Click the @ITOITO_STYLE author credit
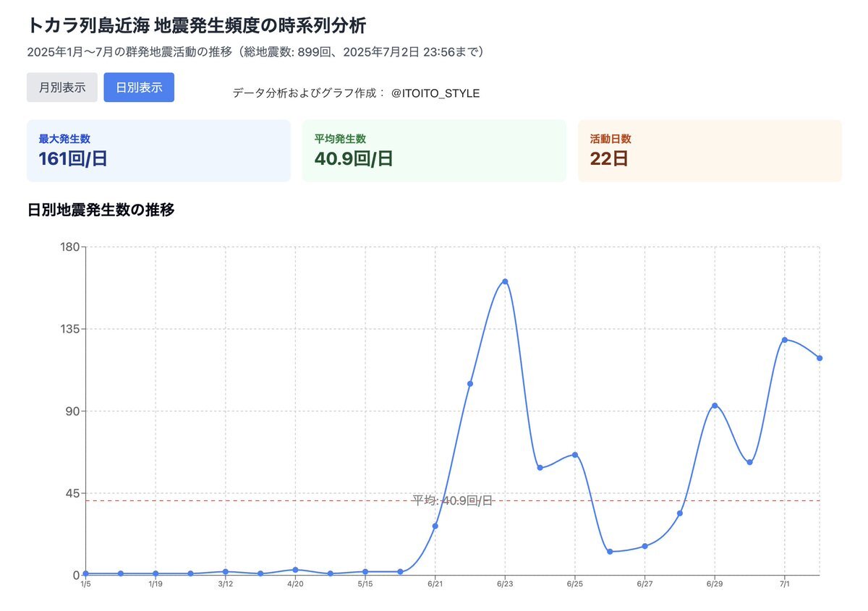Viewport: 868px width, 611px height. [435, 93]
